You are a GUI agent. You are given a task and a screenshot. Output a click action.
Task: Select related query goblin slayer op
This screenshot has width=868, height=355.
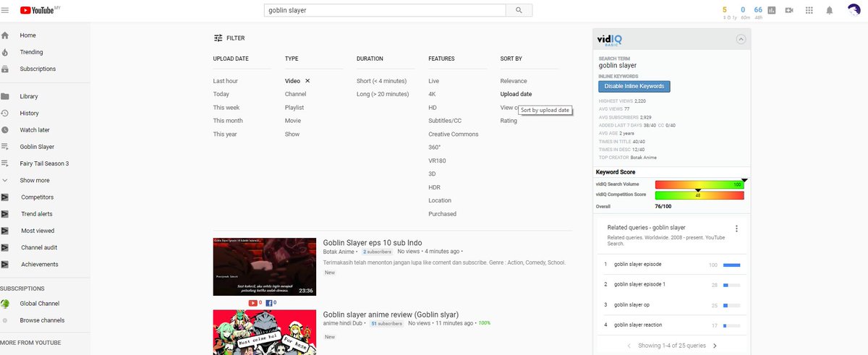pyautogui.click(x=631, y=305)
